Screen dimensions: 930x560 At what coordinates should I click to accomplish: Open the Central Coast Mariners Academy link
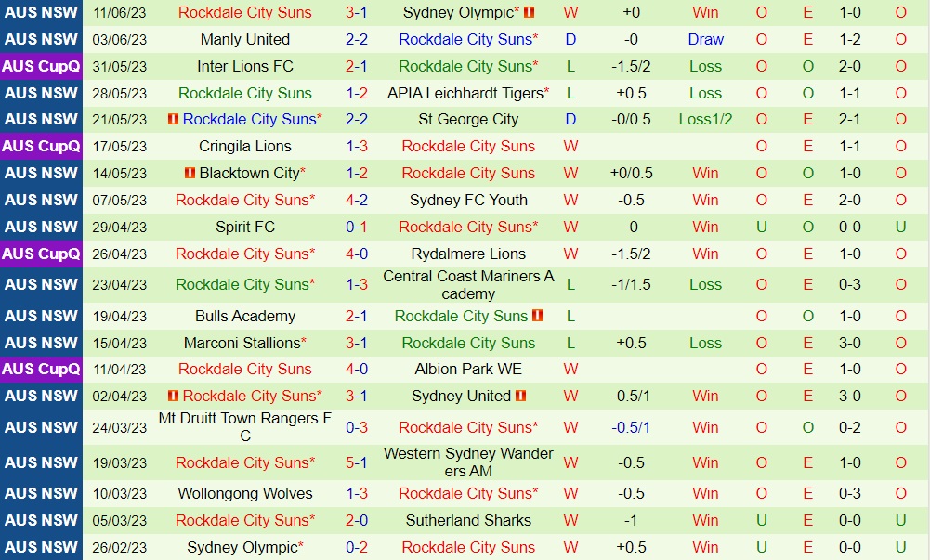(x=468, y=284)
